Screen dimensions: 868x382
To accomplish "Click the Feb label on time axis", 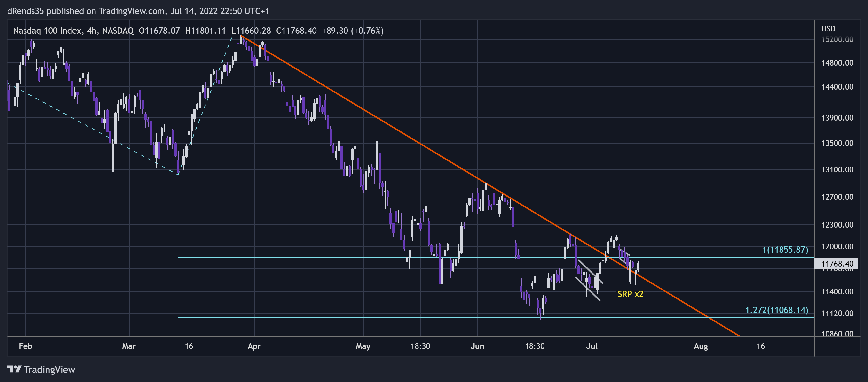I will point(26,346).
